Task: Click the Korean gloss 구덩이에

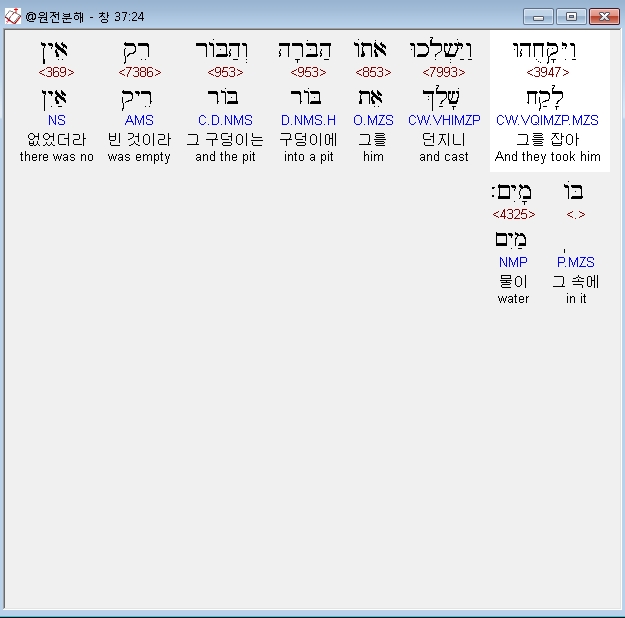Action: tap(308, 139)
